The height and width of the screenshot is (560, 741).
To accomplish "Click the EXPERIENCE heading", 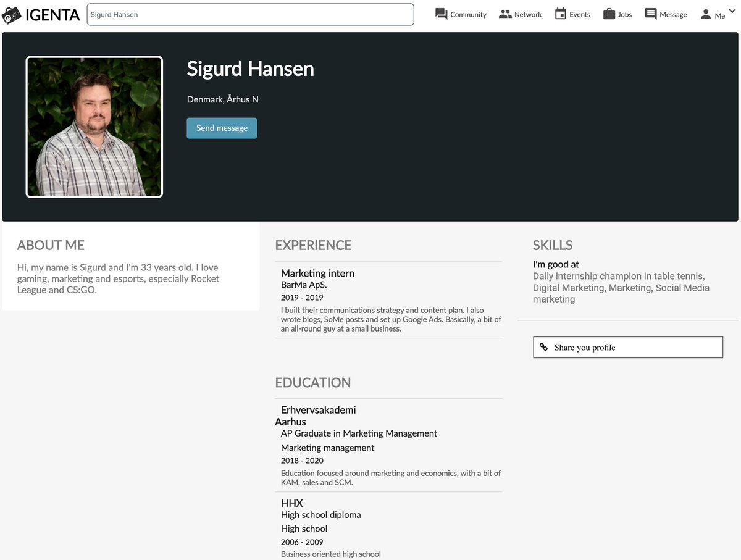I will click(x=313, y=245).
